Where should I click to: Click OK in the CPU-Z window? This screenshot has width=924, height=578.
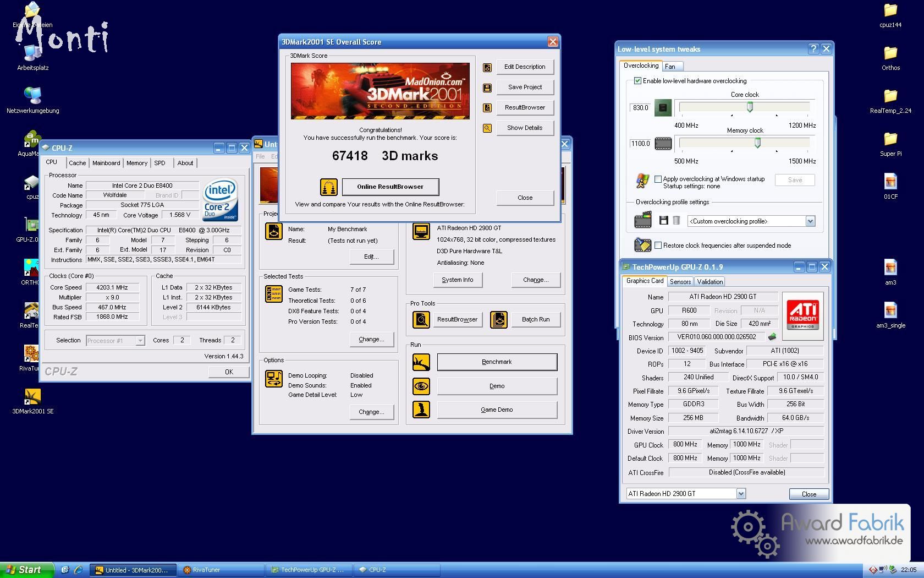[x=229, y=372]
